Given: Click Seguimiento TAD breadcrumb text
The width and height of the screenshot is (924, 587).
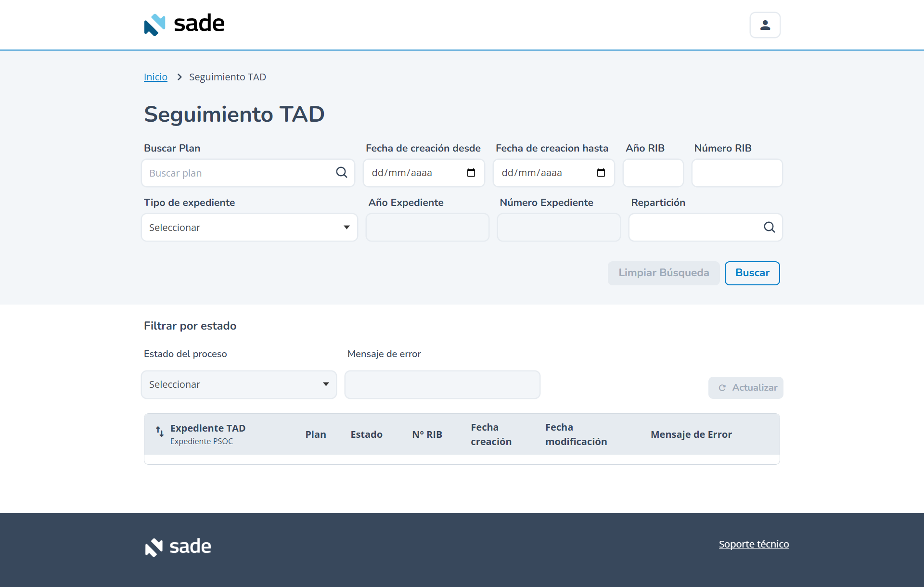Looking at the screenshot, I should (228, 77).
